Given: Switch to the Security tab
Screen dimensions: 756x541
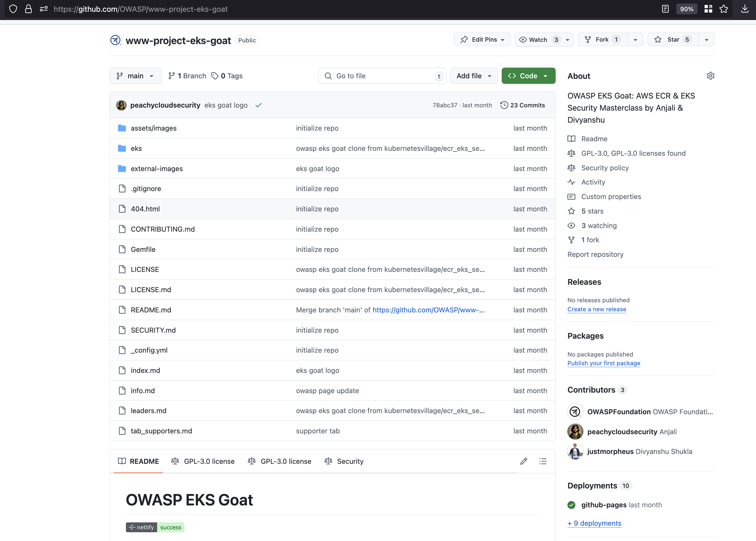Looking at the screenshot, I should pyautogui.click(x=344, y=461).
